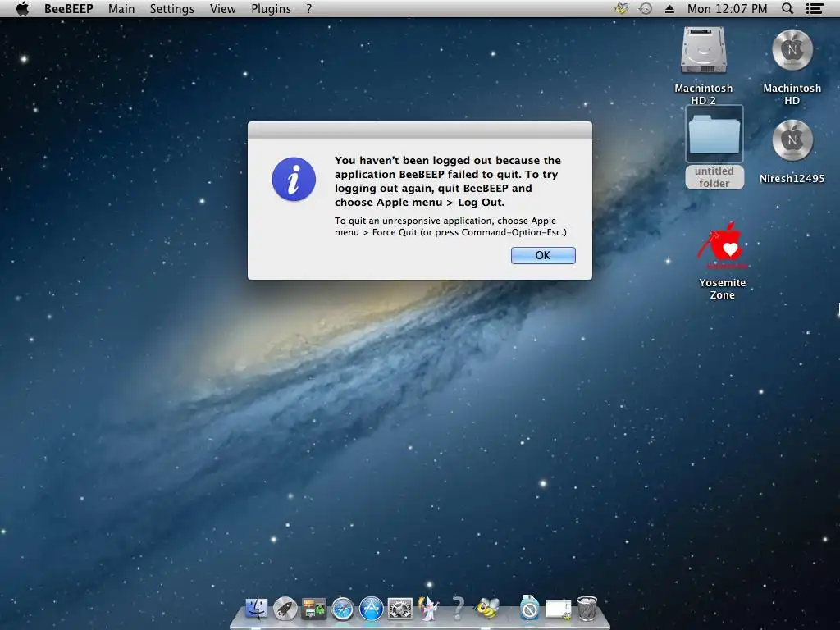Open Mission Control in the Dock
Image resolution: width=840 pixels, height=630 pixels.
tap(314, 609)
